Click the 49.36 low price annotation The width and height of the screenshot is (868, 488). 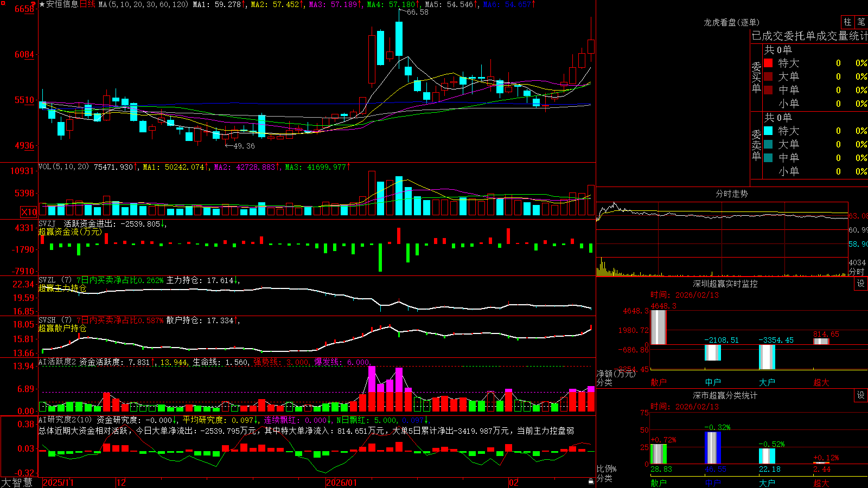(x=244, y=146)
